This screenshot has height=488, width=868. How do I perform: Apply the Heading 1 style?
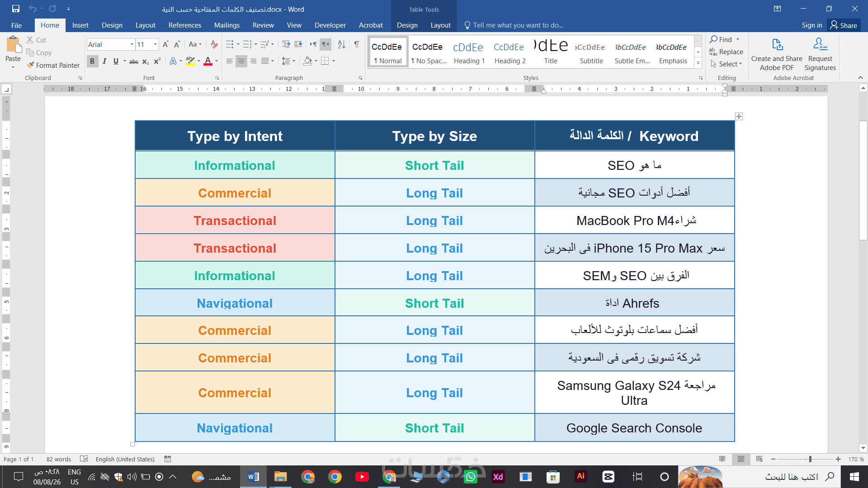(469, 52)
